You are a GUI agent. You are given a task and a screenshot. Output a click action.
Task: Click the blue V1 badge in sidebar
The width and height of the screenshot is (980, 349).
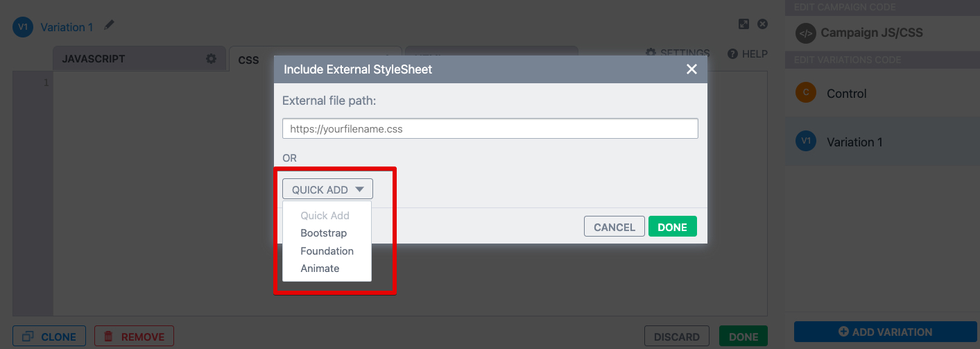[x=805, y=142]
